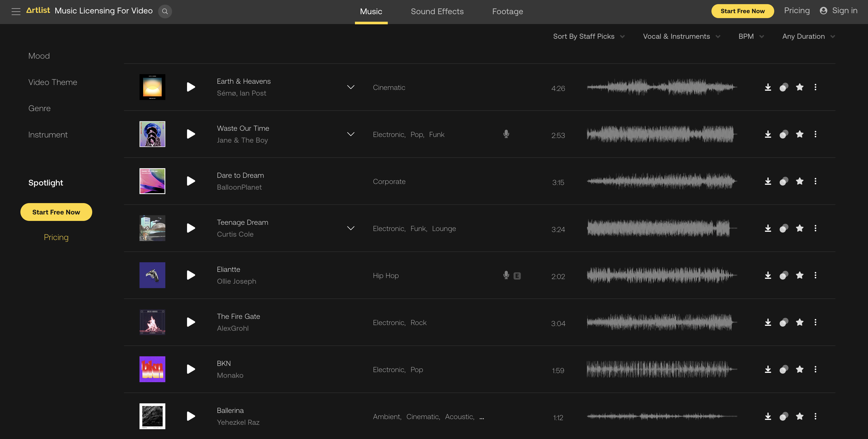Open the Sort By Staff Picks dropdown
Viewport: 868px width, 439px height.
(588, 36)
